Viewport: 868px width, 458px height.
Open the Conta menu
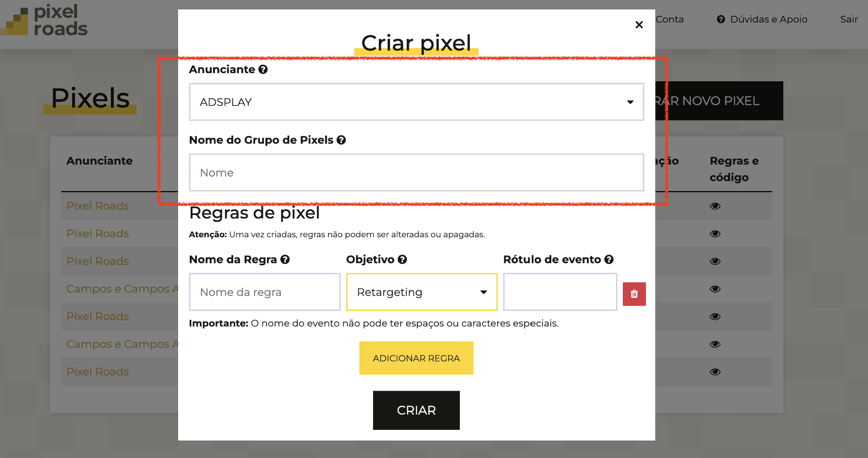(670, 19)
